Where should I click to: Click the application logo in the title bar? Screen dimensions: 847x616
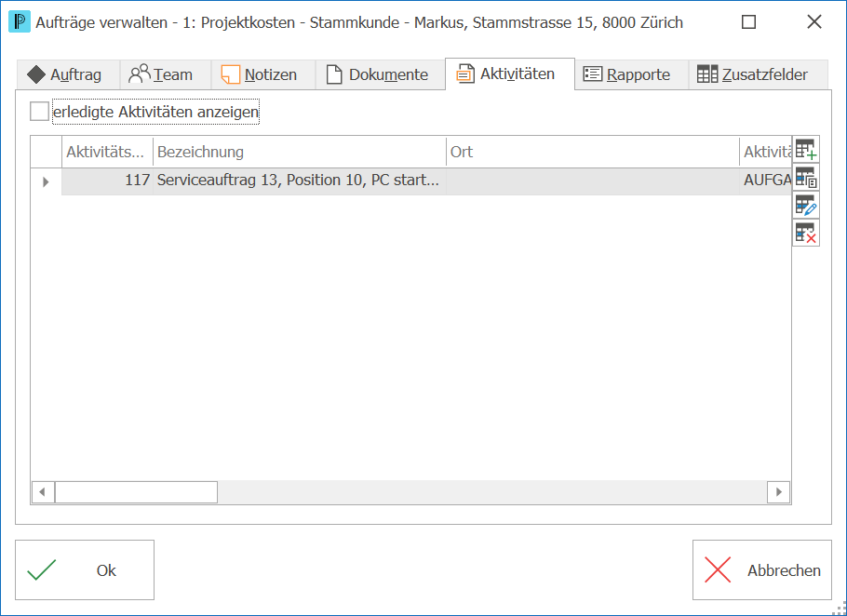pyautogui.click(x=20, y=22)
